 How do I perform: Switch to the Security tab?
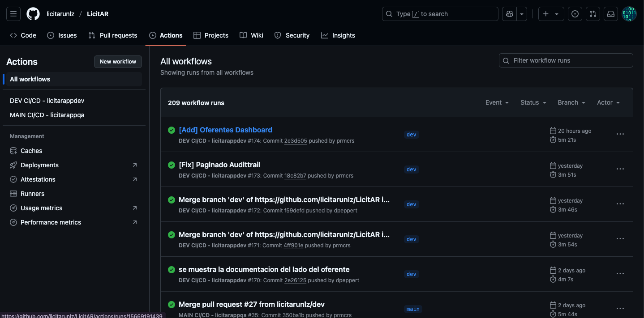[x=292, y=35]
